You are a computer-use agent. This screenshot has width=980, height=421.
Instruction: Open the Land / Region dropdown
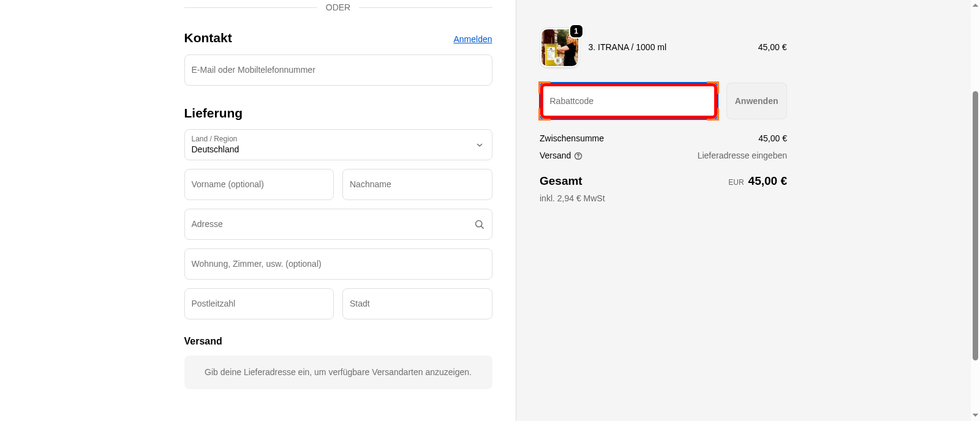[337, 145]
